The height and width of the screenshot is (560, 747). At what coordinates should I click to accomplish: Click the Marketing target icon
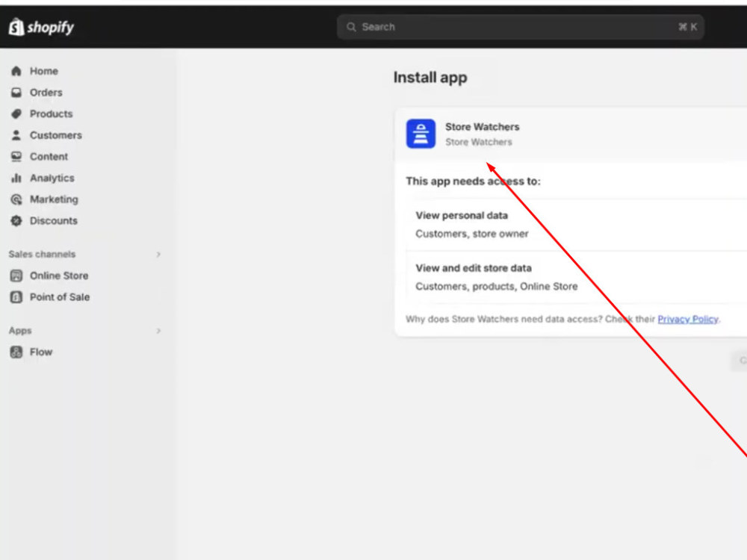click(16, 199)
